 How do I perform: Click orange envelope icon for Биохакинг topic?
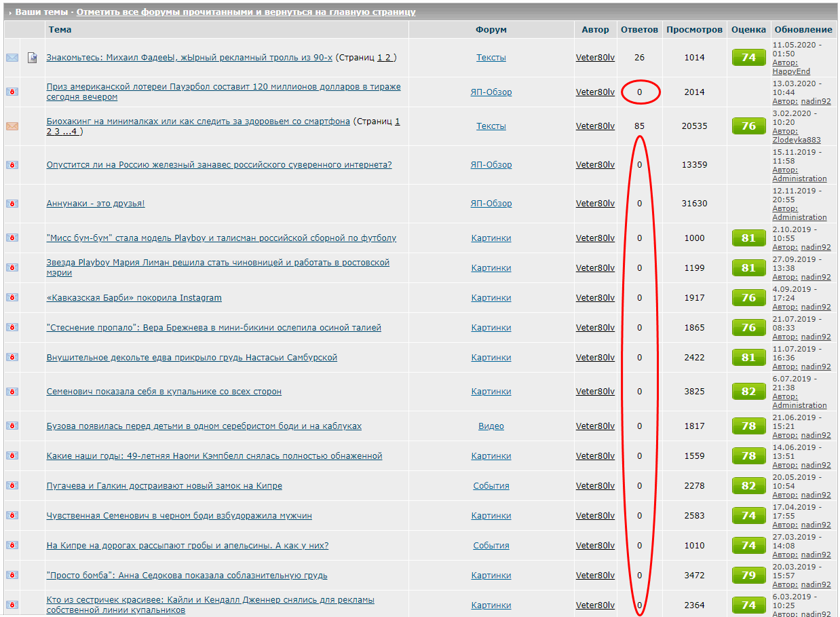click(12, 126)
